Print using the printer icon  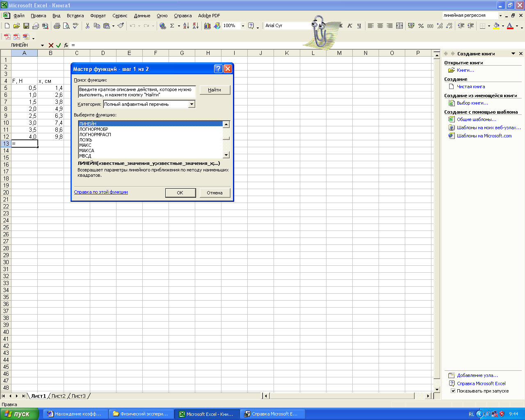pos(57,26)
